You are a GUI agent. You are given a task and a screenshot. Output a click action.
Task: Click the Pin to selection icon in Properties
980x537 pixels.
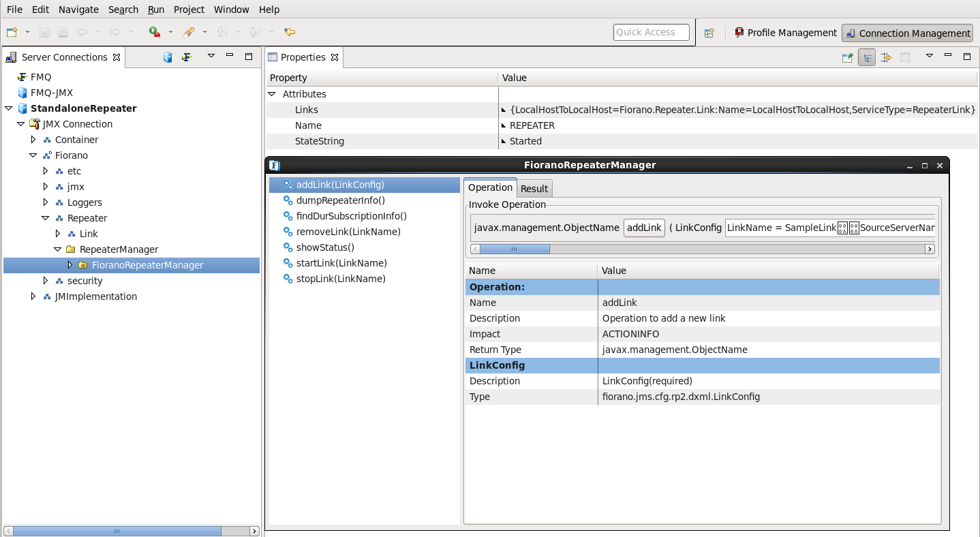click(x=847, y=58)
